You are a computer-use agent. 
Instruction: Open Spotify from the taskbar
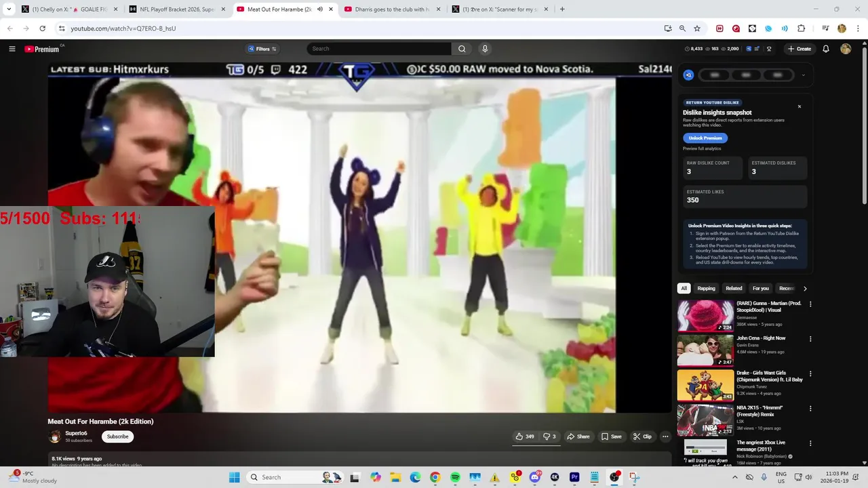[x=455, y=477]
